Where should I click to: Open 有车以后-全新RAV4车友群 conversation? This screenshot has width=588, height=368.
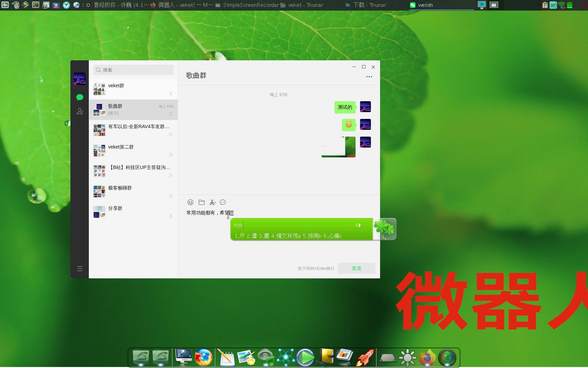133,130
